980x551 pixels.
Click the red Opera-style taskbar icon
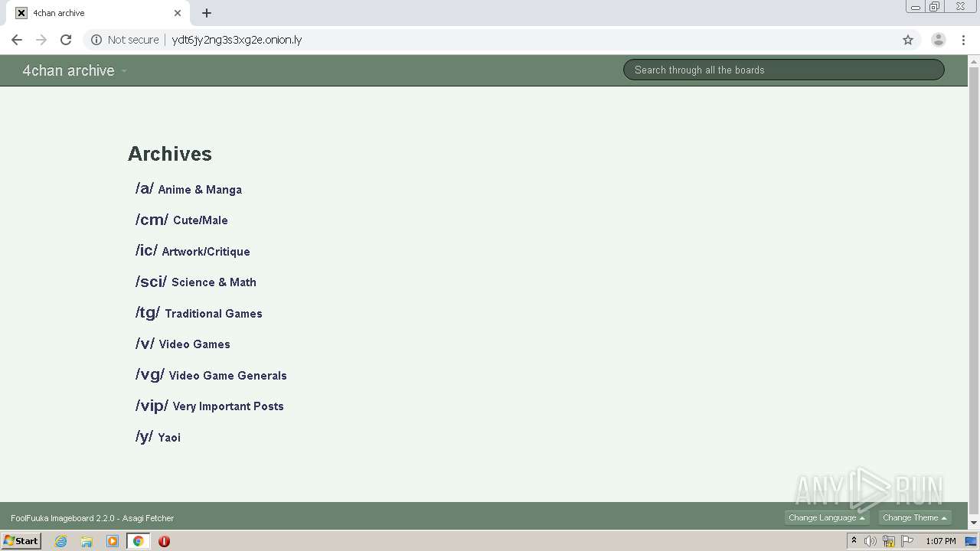tap(164, 541)
